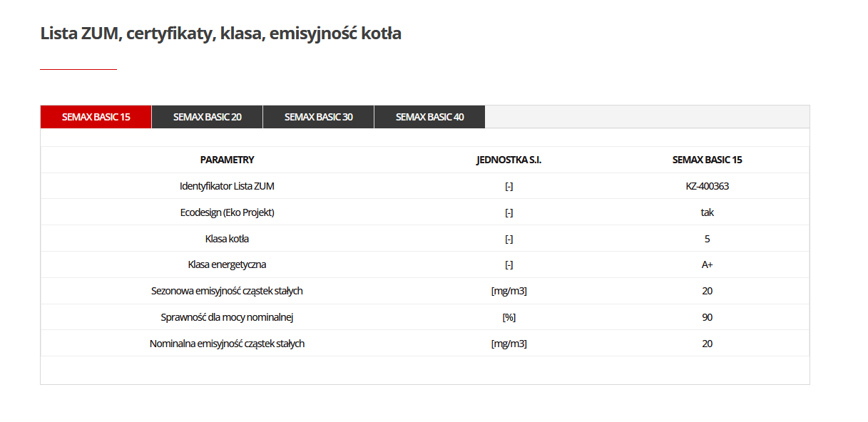
Task: Select the Klasa kotła row label
Action: [x=227, y=239]
